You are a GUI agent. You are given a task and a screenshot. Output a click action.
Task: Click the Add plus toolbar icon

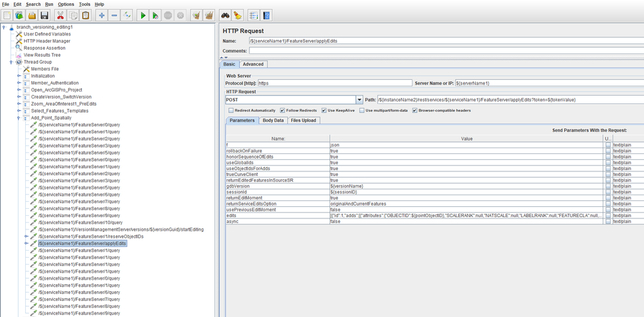101,15
